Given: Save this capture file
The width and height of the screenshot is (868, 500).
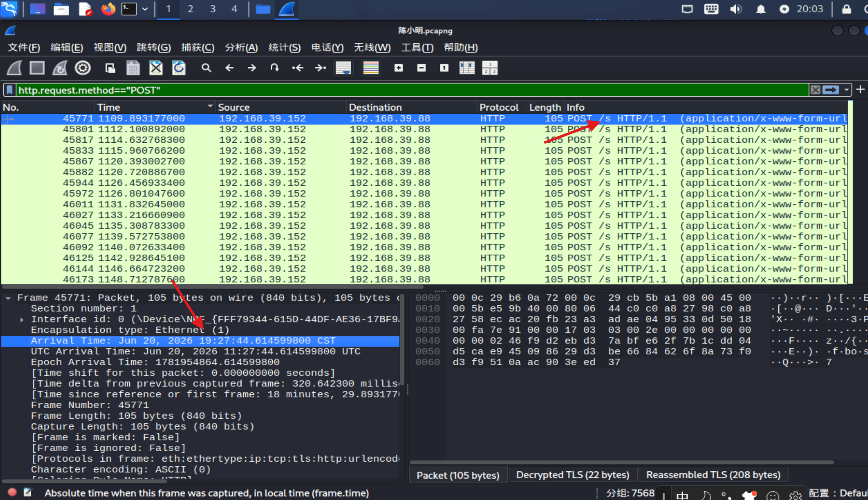Looking at the screenshot, I should tap(133, 68).
